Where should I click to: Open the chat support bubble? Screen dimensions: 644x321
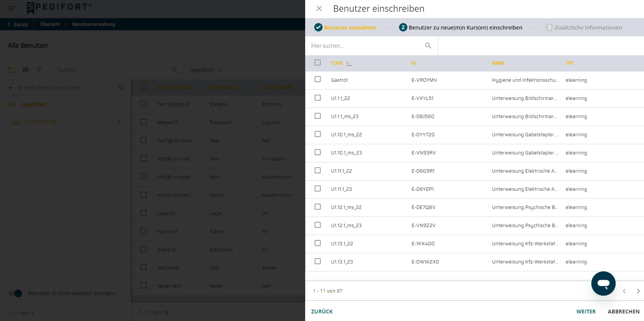(x=603, y=284)
